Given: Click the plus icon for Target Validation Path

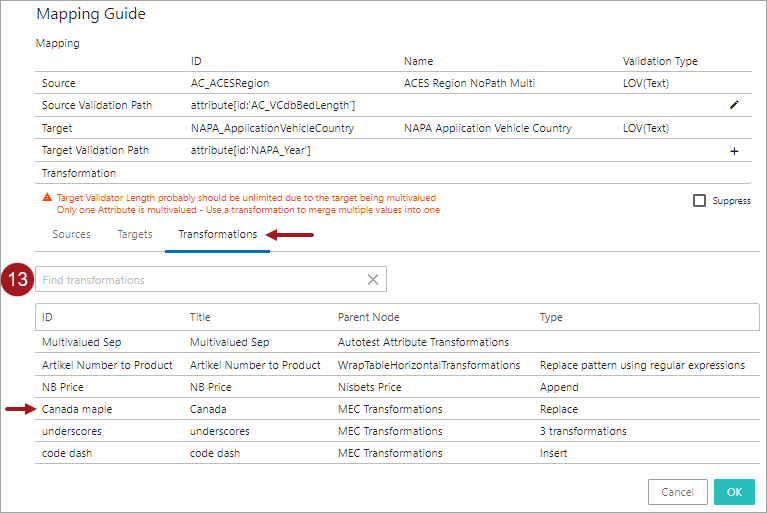Looking at the screenshot, I should [734, 151].
